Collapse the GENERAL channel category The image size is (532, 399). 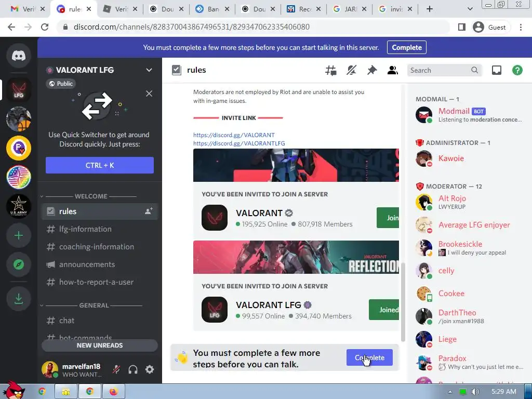point(42,305)
